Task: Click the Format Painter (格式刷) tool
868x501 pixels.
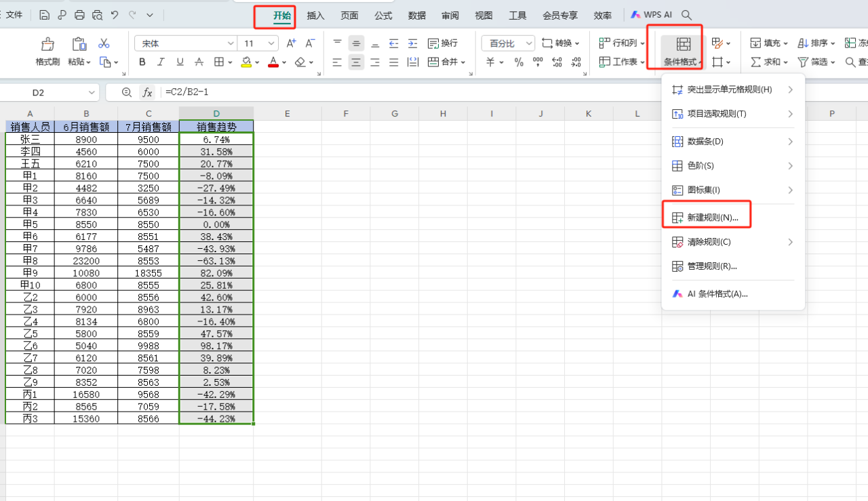Action: click(x=48, y=52)
